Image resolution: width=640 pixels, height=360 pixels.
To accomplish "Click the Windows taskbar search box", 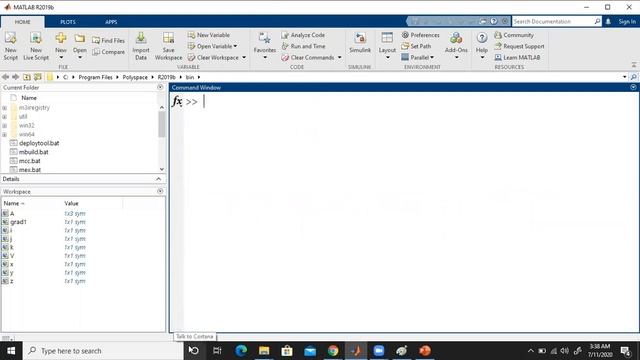I will (103, 351).
